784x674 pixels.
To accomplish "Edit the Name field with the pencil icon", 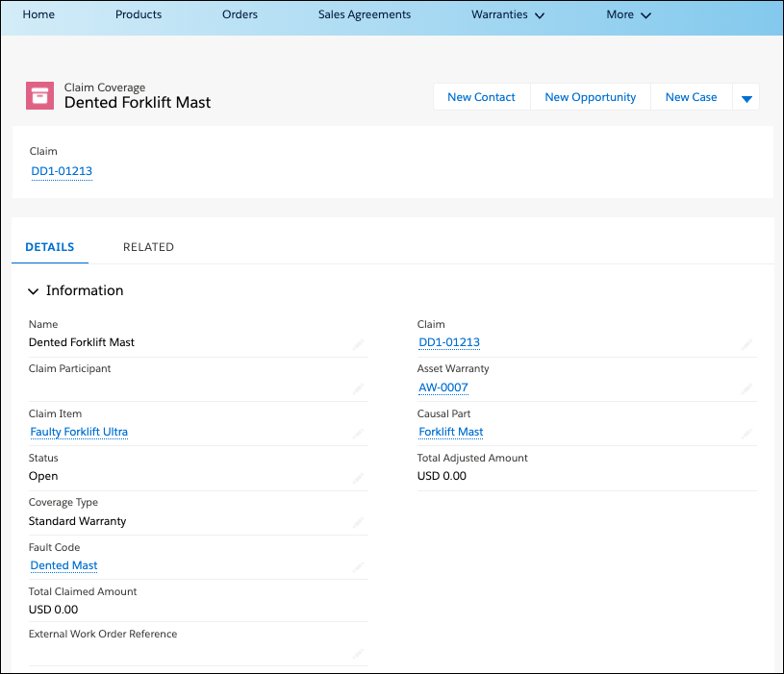I will (x=358, y=344).
